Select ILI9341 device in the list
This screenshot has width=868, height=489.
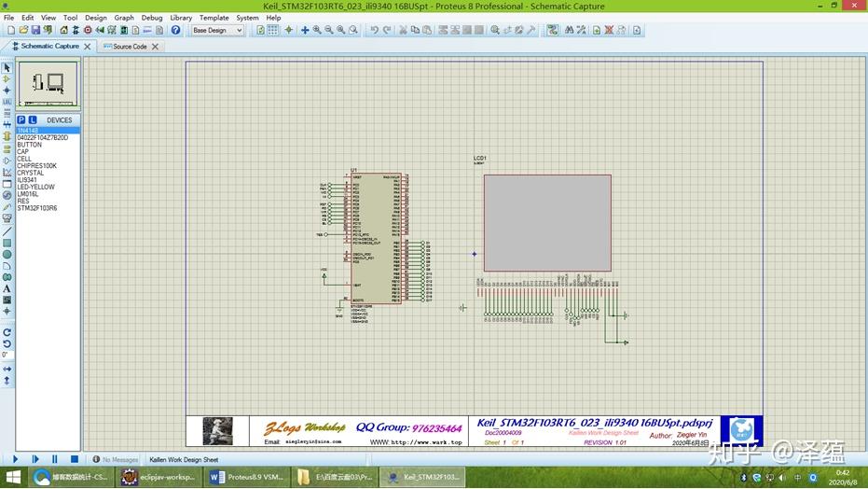pyautogui.click(x=27, y=180)
